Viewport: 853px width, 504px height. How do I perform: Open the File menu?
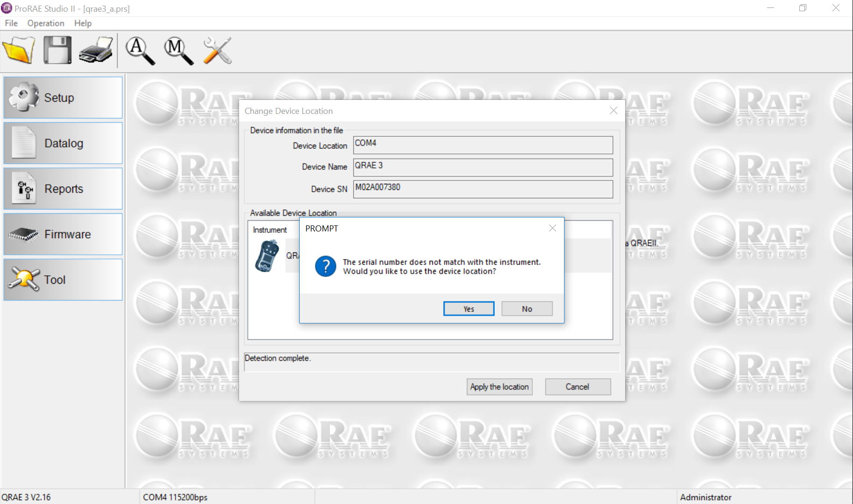pyautogui.click(x=11, y=23)
